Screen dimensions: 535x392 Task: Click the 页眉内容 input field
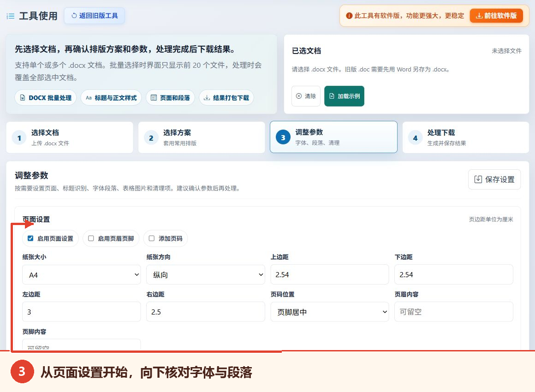(454, 312)
